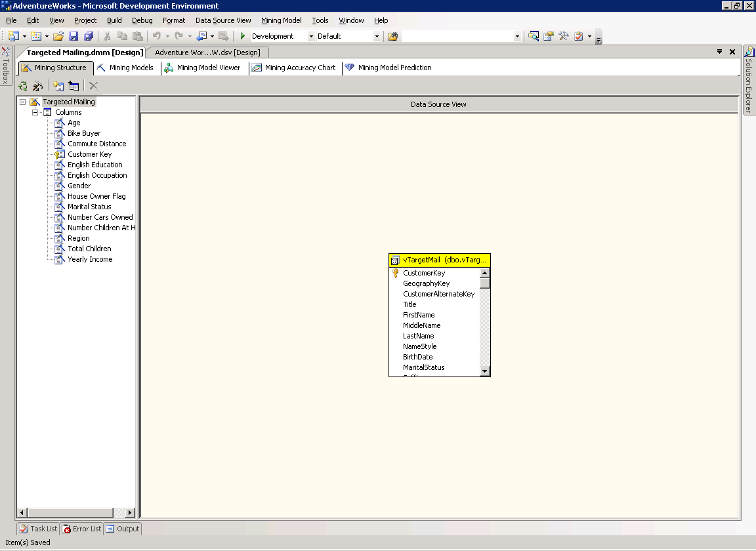756x551 pixels.
Task: Collapse the Columns tree node
Action: (35, 112)
